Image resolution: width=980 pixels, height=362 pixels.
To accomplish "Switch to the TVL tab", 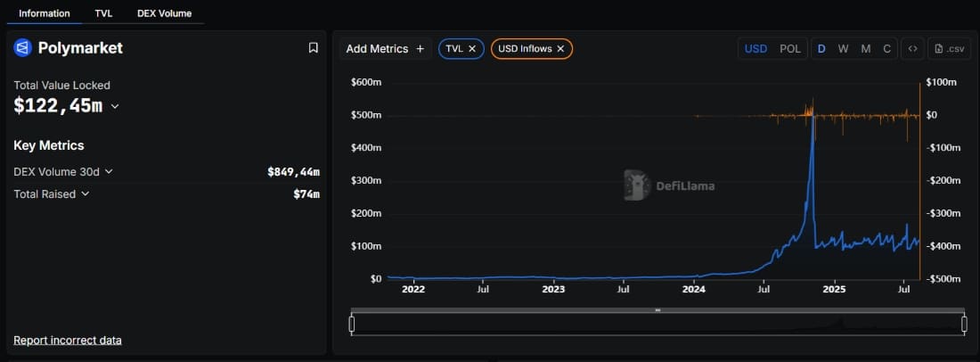I will tap(103, 13).
